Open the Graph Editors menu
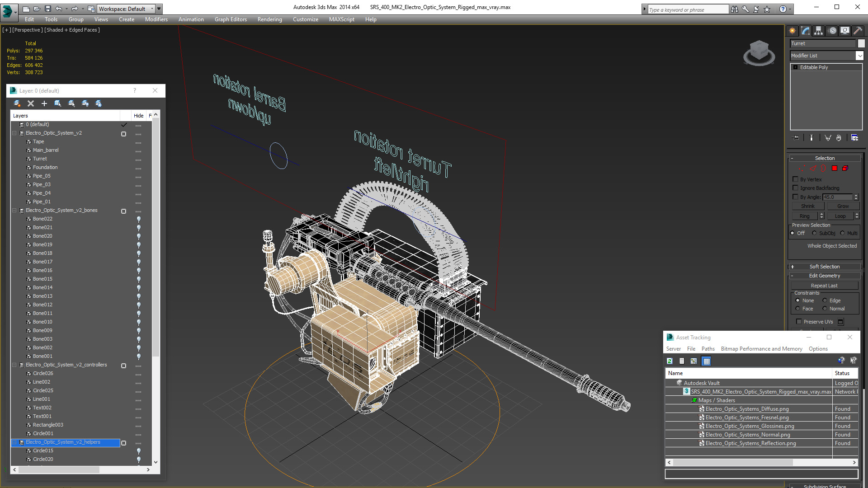Image resolution: width=868 pixels, height=488 pixels. click(231, 19)
